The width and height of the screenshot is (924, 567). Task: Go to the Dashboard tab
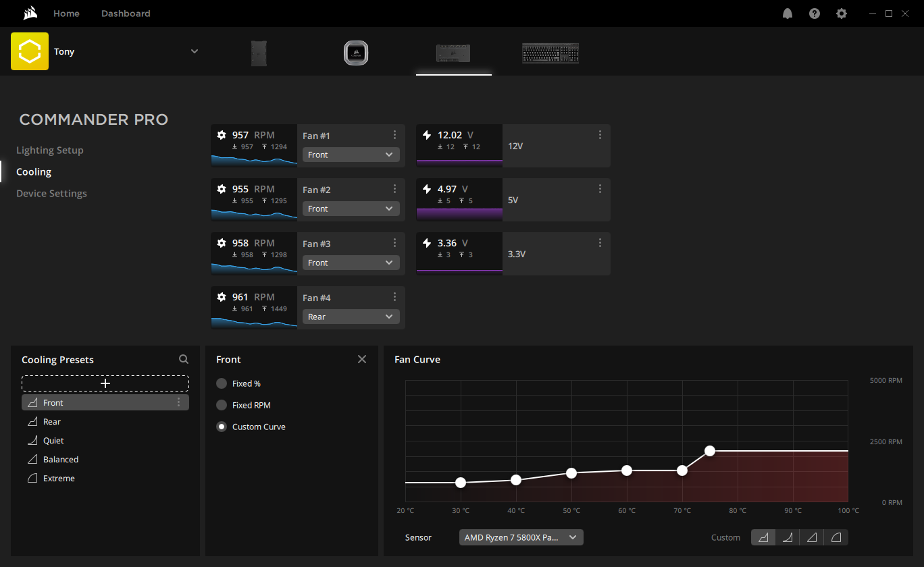[126, 13]
